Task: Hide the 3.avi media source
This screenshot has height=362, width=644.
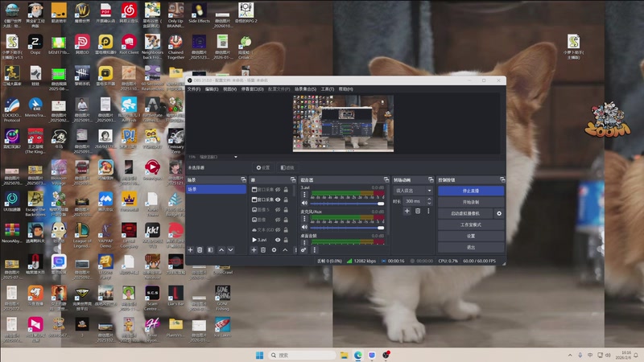Action: (278, 240)
